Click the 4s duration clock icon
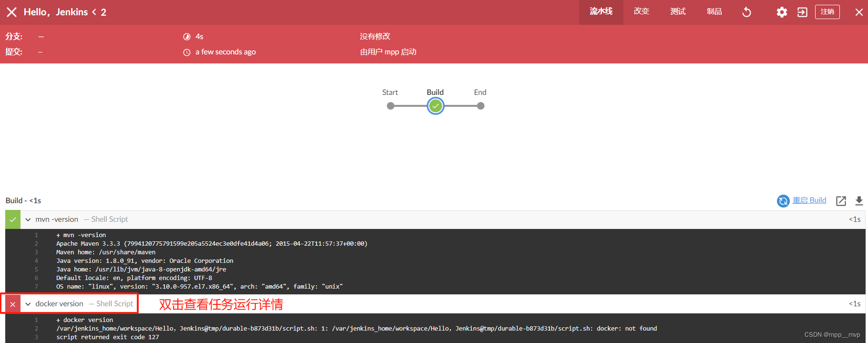This screenshot has width=868, height=343. [x=187, y=37]
